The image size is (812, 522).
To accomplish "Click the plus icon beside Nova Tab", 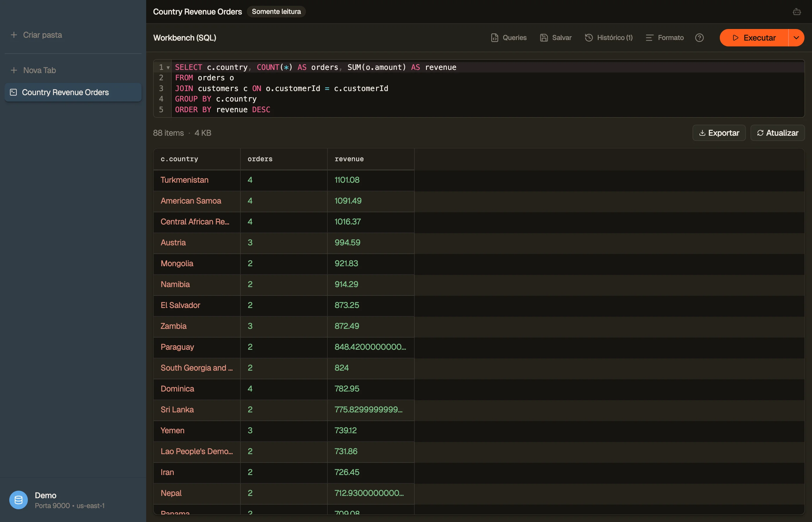I will [14, 70].
